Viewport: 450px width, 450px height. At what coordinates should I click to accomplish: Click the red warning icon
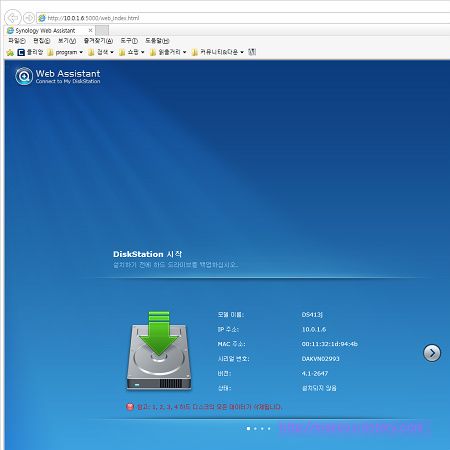click(x=130, y=407)
